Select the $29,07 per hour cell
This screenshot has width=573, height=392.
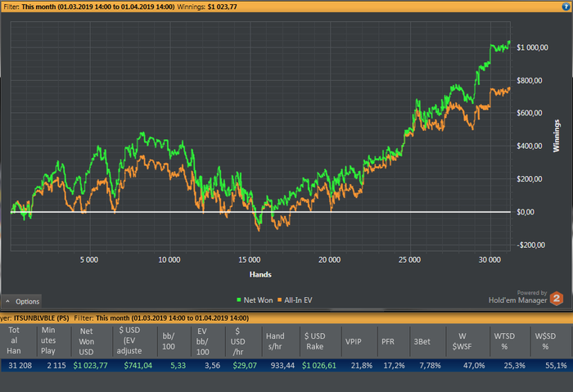(x=245, y=365)
